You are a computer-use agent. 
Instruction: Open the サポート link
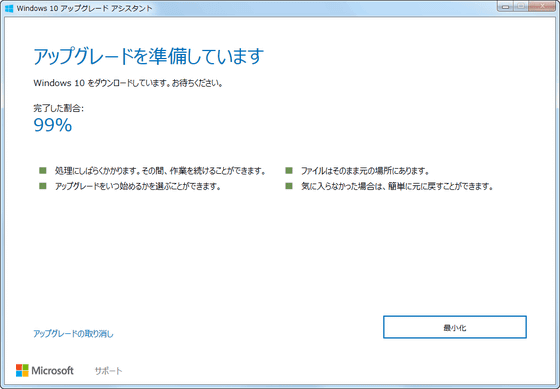108,371
